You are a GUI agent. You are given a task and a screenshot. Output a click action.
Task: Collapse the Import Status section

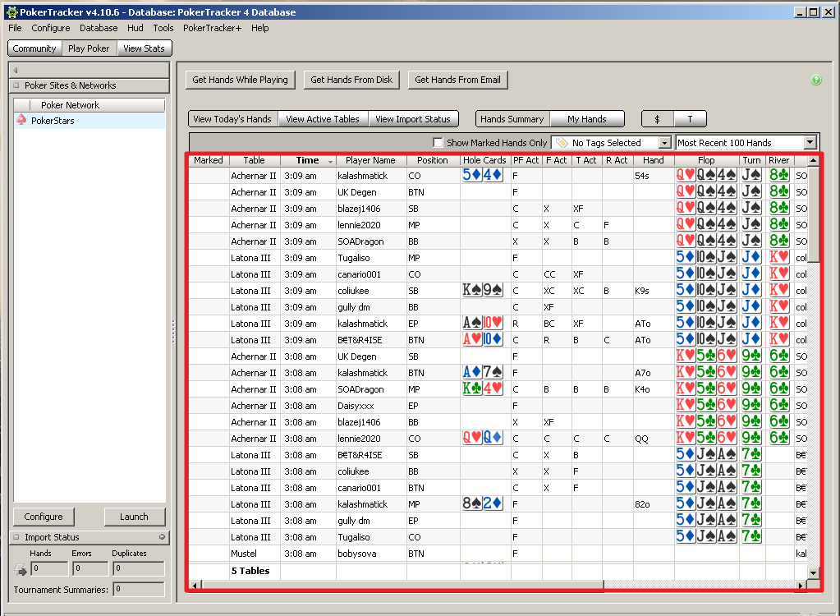coord(16,536)
